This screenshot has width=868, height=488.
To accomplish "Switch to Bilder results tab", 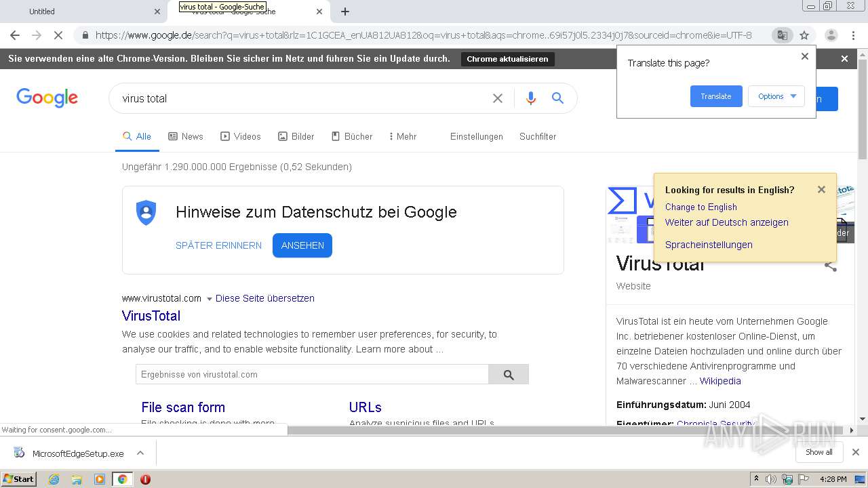I will (296, 136).
